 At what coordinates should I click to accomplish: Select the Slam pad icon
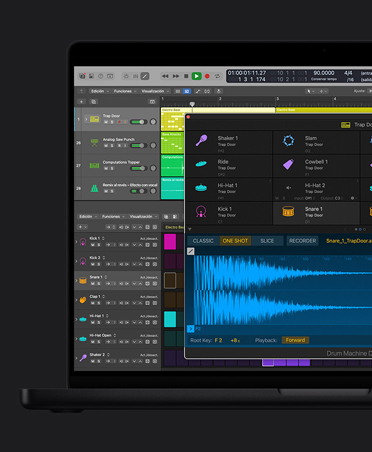[288, 140]
